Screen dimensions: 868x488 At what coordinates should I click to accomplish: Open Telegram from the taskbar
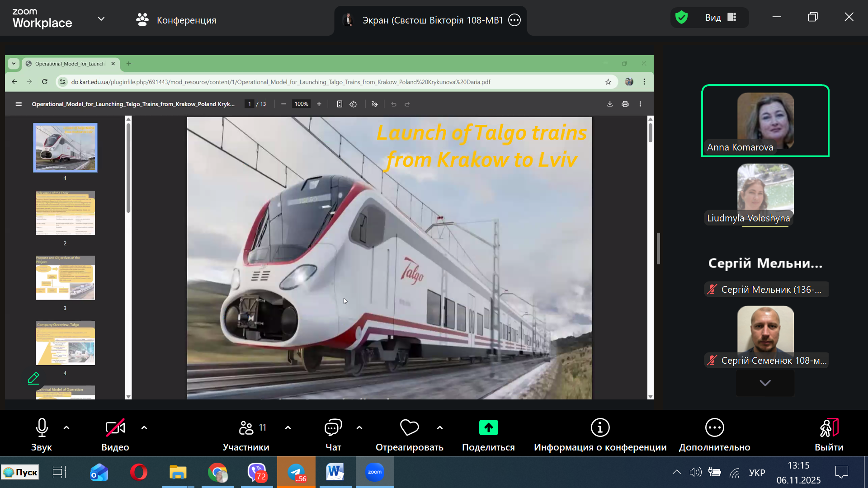click(x=296, y=472)
